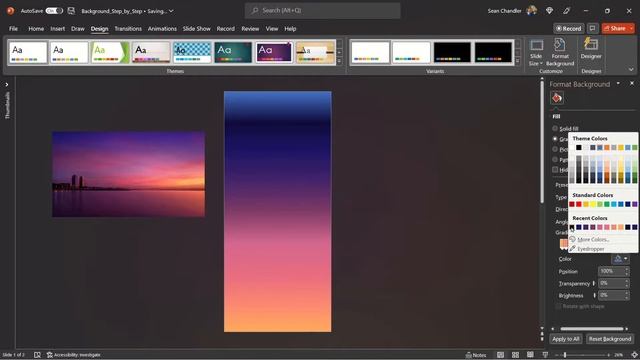Click the pen coming-soon features icon
This screenshot has height=360, width=640.
[x=567, y=11]
